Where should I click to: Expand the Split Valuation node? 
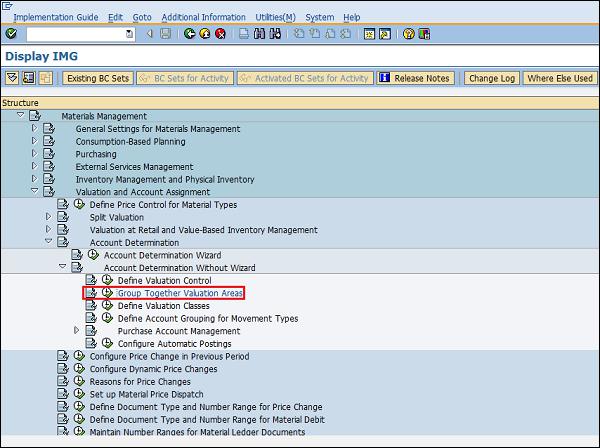pyautogui.click(x=48, y=217)
